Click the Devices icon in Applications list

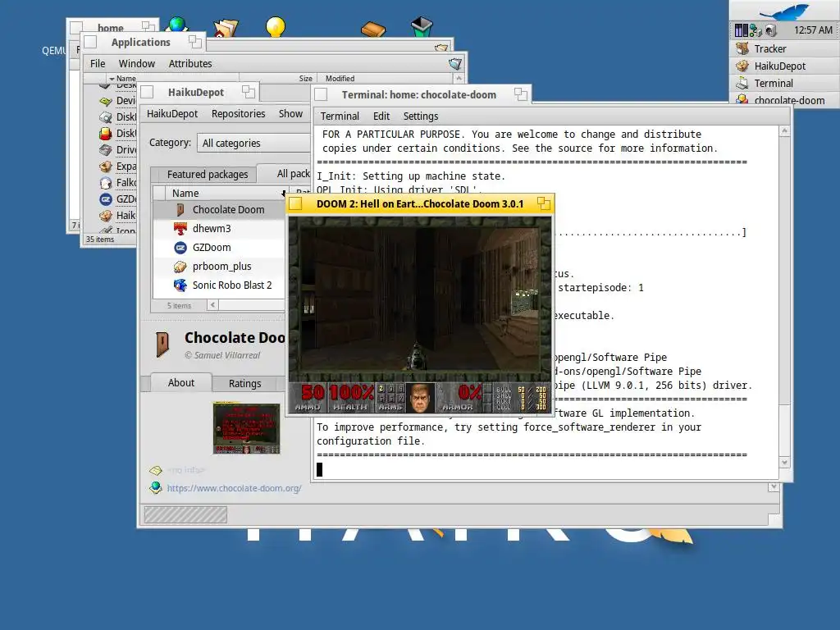point(106,101)
